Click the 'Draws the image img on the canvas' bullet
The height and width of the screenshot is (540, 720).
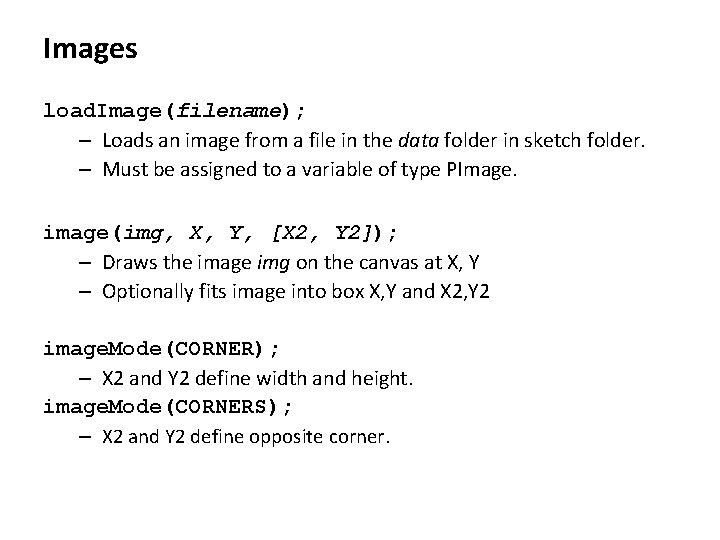tap(290, 263)
